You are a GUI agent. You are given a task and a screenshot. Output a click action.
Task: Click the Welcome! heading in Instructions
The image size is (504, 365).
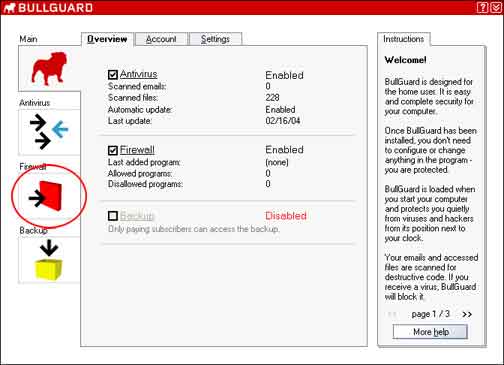pos(405,60)
